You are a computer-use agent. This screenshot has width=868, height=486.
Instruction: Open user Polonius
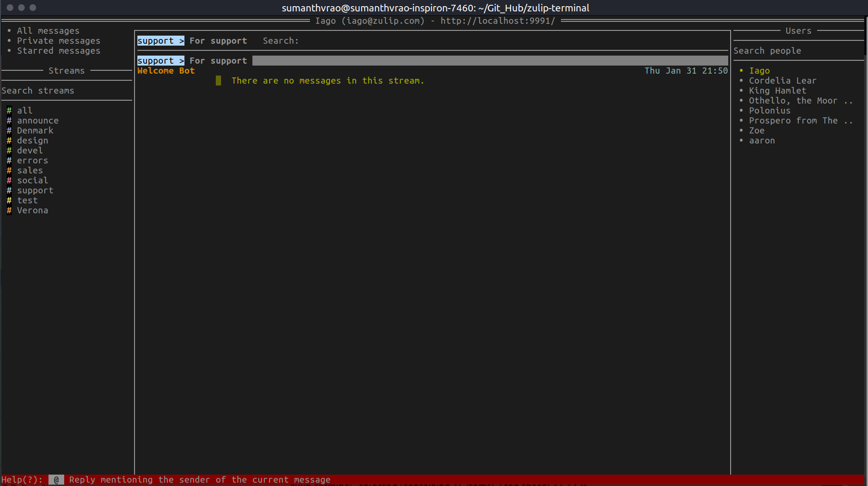770,111
